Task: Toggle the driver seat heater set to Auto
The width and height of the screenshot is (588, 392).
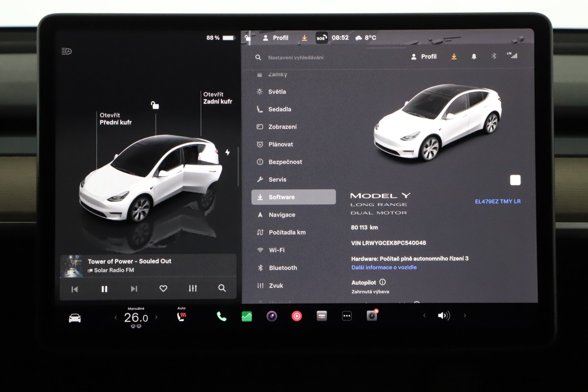Action: 182,316
